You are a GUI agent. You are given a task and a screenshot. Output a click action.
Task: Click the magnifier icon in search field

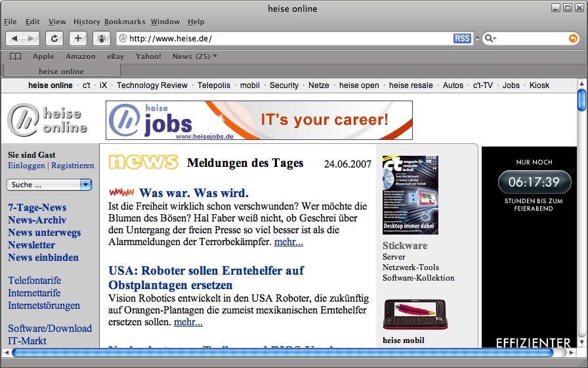point(490,38)
